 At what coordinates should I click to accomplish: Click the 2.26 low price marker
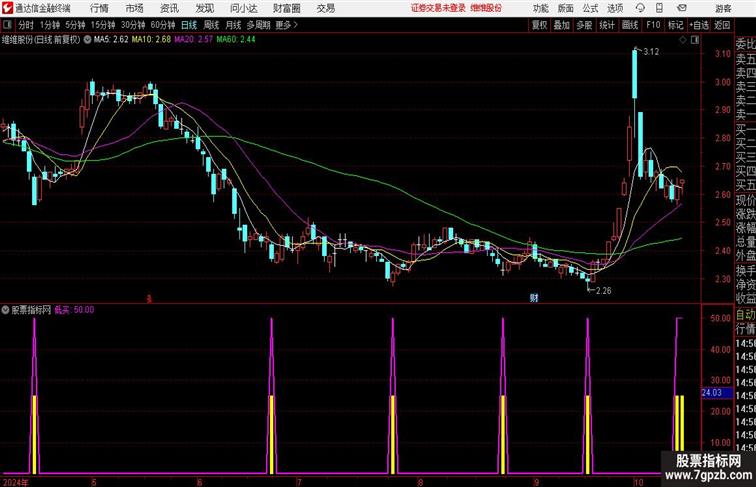tap(603, 291)
